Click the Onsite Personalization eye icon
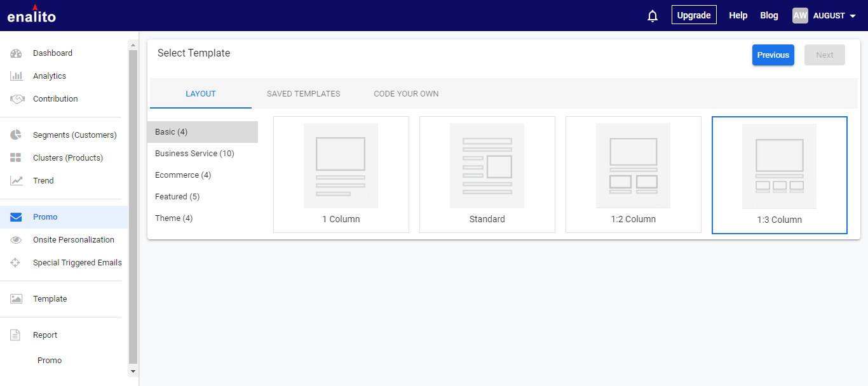Viewport: 868px width, 386px height. [17, 240]
